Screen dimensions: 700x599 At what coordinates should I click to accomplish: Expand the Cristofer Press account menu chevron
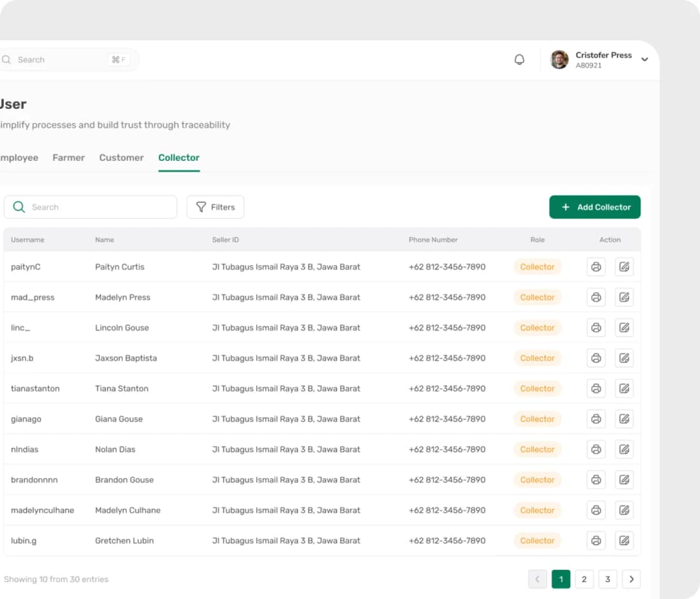pyautogui.click(x=645, y=60)
